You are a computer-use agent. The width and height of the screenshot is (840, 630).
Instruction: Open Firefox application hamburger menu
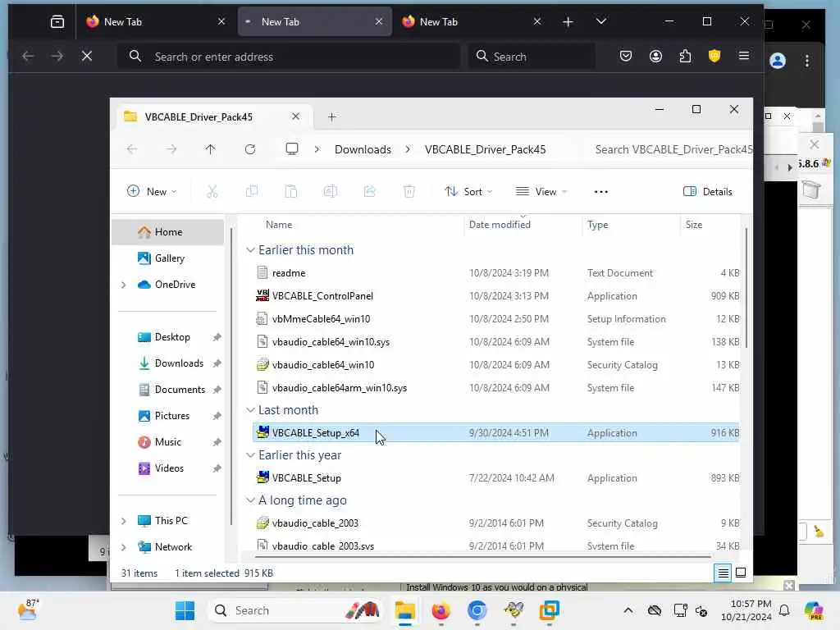pos(744,56)
